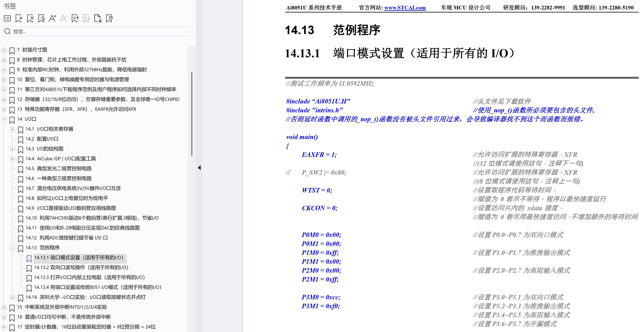Increase bookmark font size with A+ icon
Screen dimensions: 644x332
(52, 18)
